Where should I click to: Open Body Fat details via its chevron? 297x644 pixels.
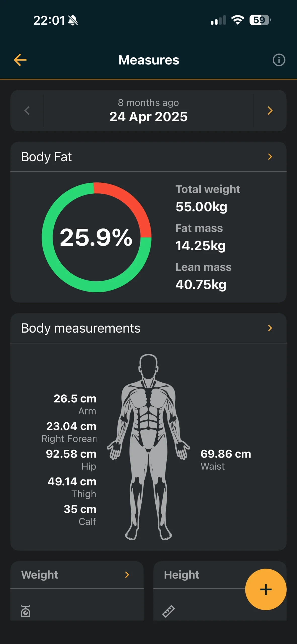click(x=270, y=157)
